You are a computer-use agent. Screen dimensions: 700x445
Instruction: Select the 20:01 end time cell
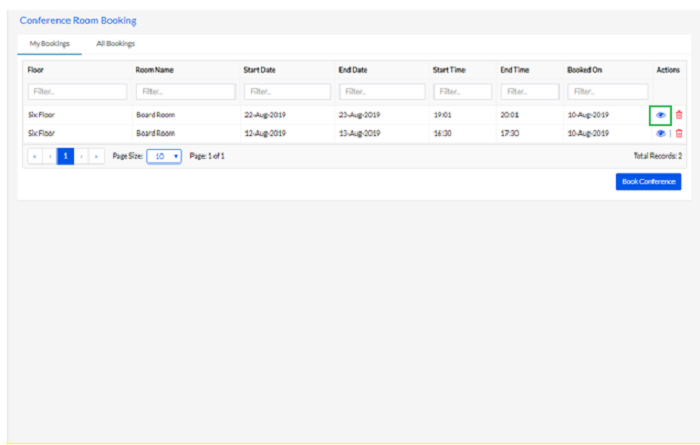tap(510, 115)
